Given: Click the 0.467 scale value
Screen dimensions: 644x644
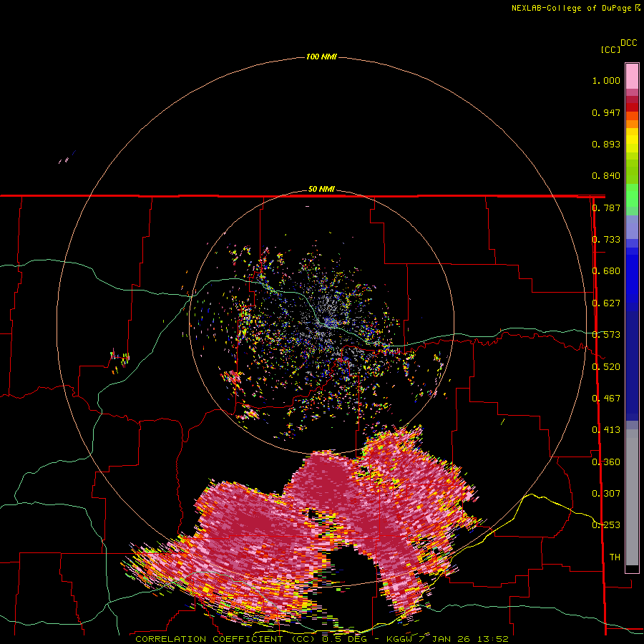Looking at the screenshot, I should [606, 399].
